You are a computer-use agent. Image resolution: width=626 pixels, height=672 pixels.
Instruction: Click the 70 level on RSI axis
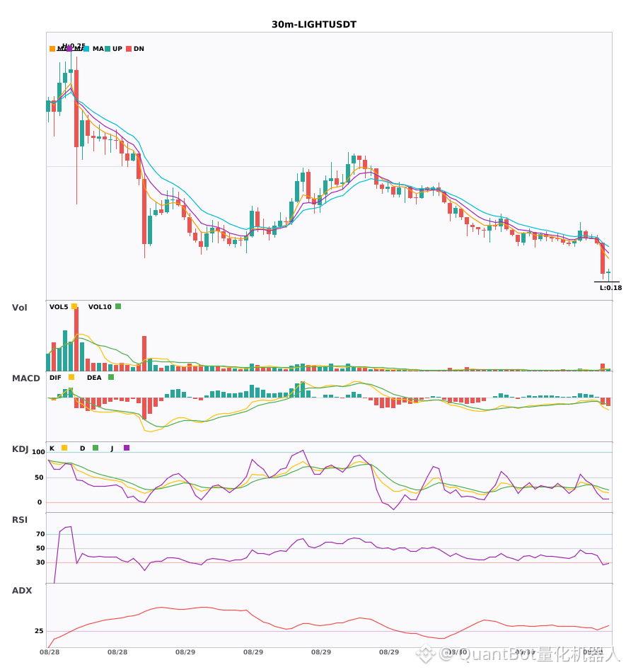tap(40, 534)
